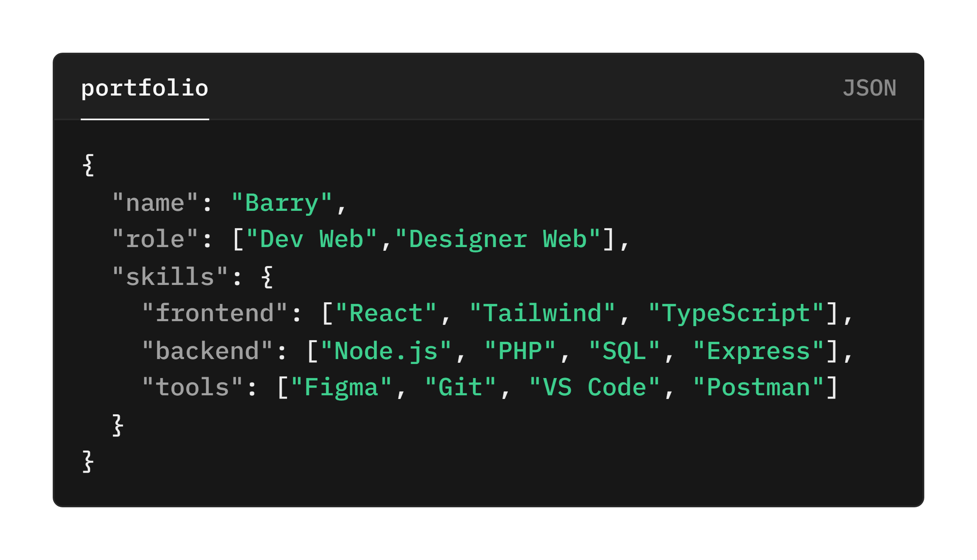The image size is (977, 560).
Task: Click the "Barry" string value
Action: (282, 203)
